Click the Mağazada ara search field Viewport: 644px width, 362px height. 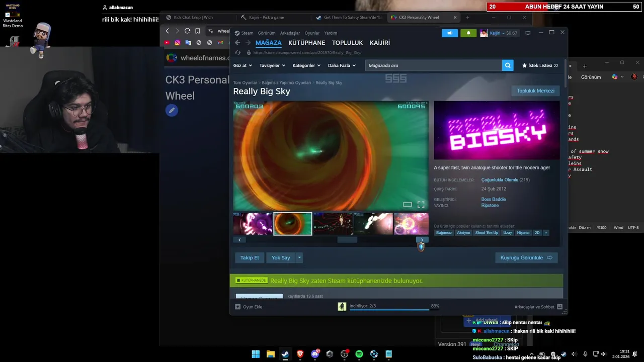click(434, 65)
